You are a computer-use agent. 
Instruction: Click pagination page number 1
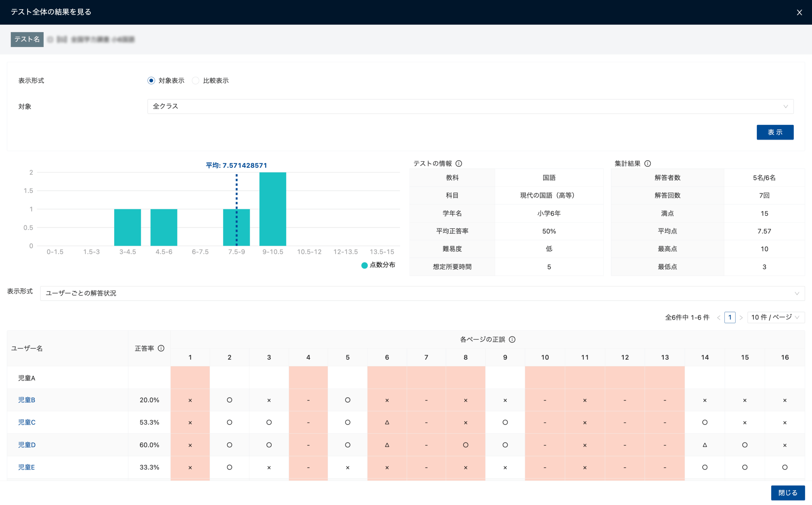[x=730, y=317]
